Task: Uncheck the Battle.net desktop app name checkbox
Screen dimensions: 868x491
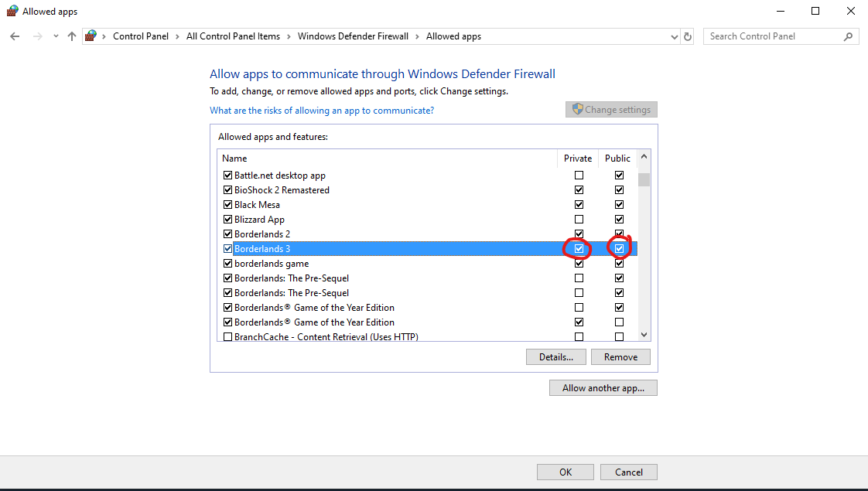Action: (227, 176)
